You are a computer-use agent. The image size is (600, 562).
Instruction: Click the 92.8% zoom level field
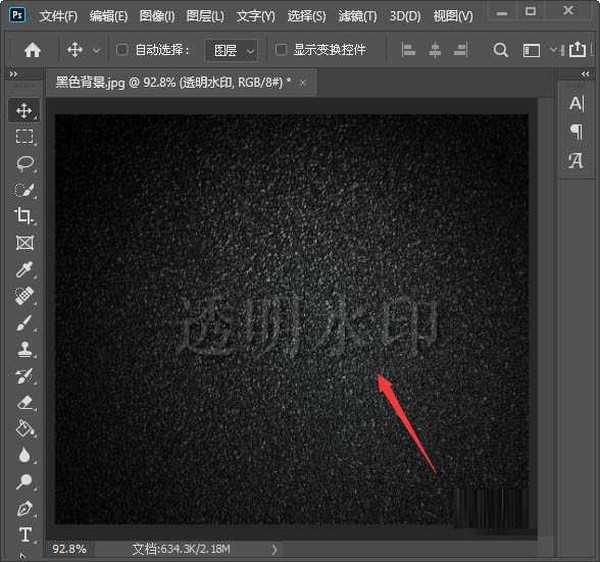click(70, 549)
